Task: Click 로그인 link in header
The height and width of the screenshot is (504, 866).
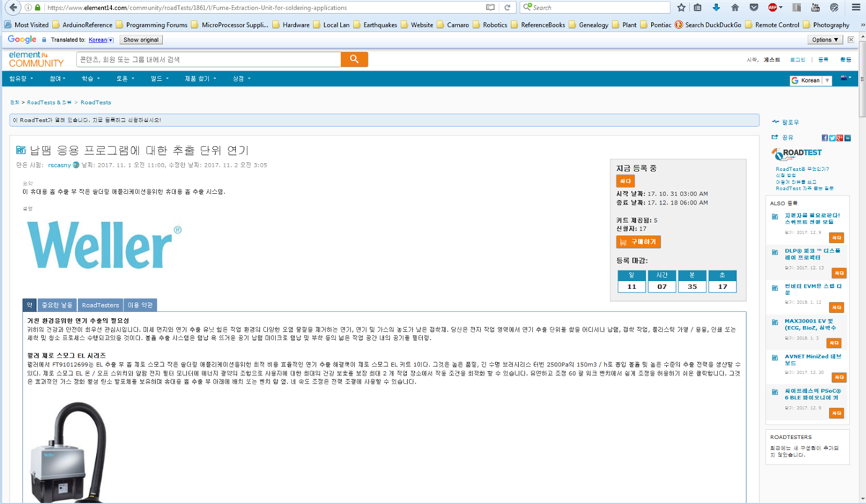Action: [797, 60]
